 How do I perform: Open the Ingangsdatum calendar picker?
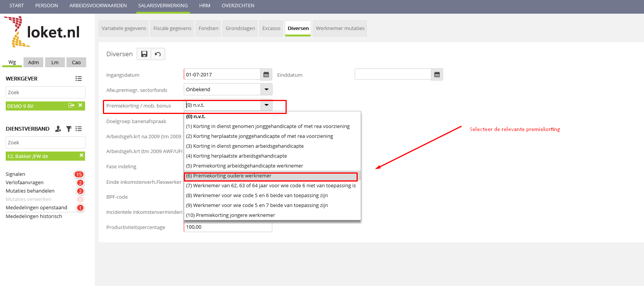266,74
